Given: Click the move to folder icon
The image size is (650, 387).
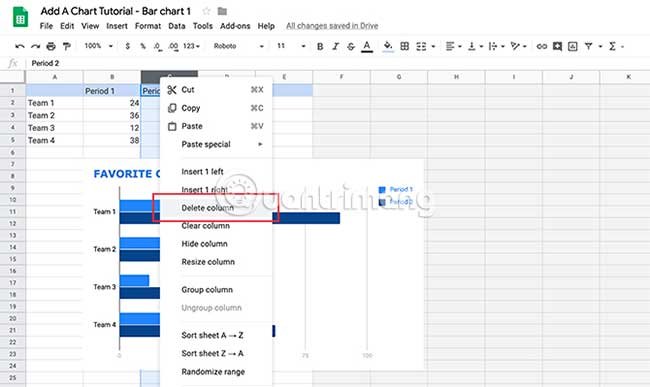Looking at the screenshot, I should pyautogui.click(x=222, y=11).
